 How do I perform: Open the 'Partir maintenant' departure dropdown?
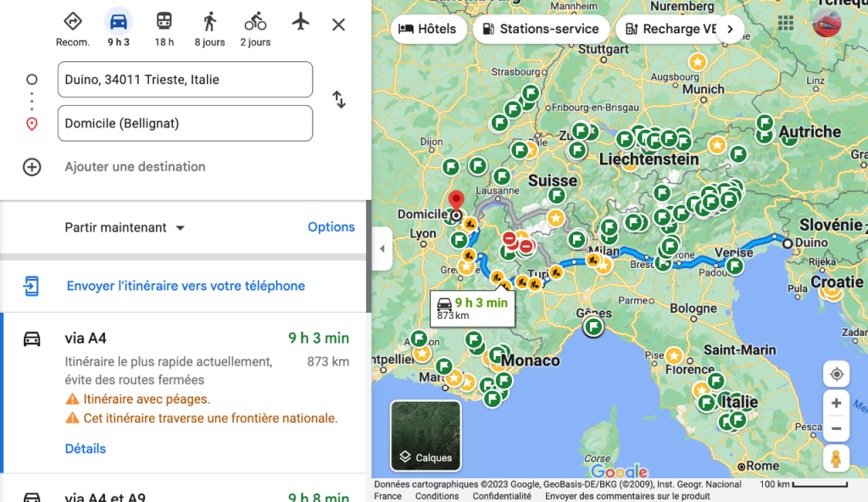125,228
